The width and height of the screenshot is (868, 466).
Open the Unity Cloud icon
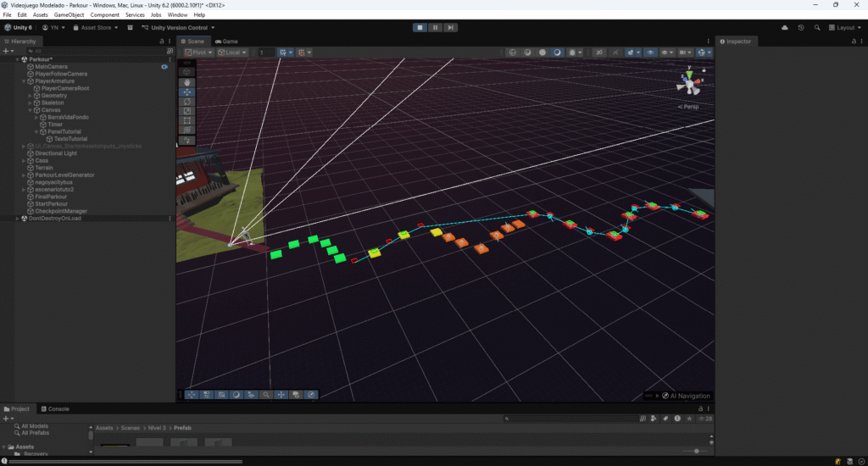click(784, 27)
